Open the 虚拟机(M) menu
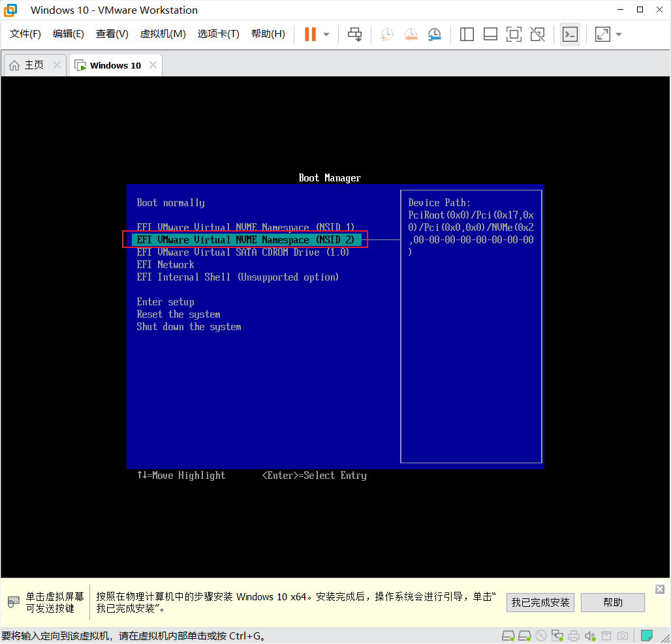671x644 pixels. (x=163, y=34)
